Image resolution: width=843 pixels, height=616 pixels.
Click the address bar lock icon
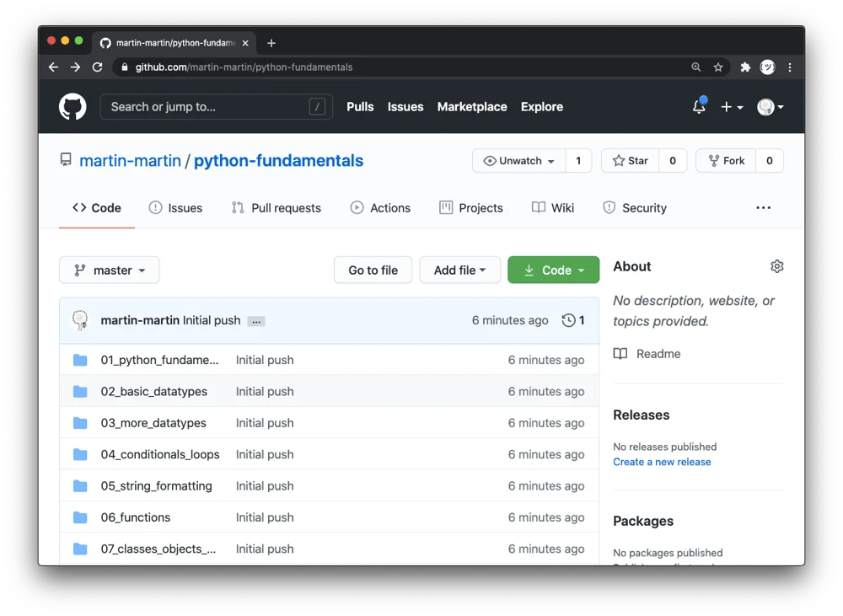click(x=125, y=67)
